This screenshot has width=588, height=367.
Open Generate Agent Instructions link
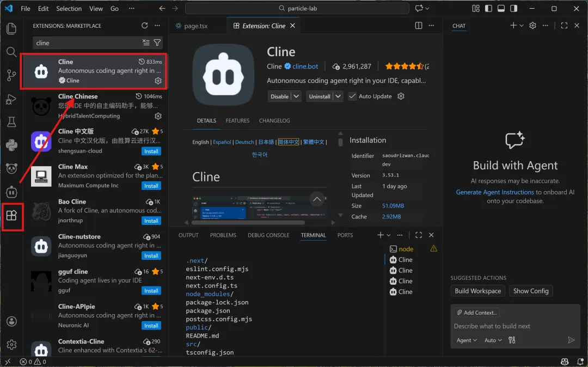pos(495,192)
